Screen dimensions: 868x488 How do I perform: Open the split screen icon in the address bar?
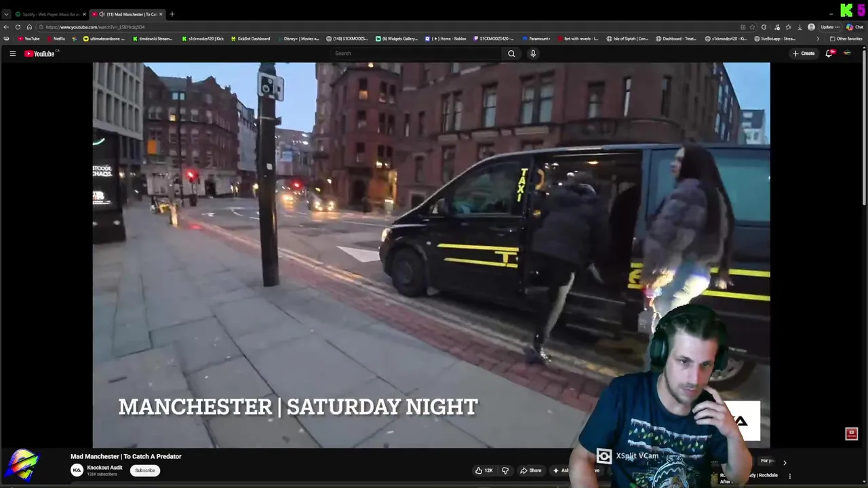743,27
